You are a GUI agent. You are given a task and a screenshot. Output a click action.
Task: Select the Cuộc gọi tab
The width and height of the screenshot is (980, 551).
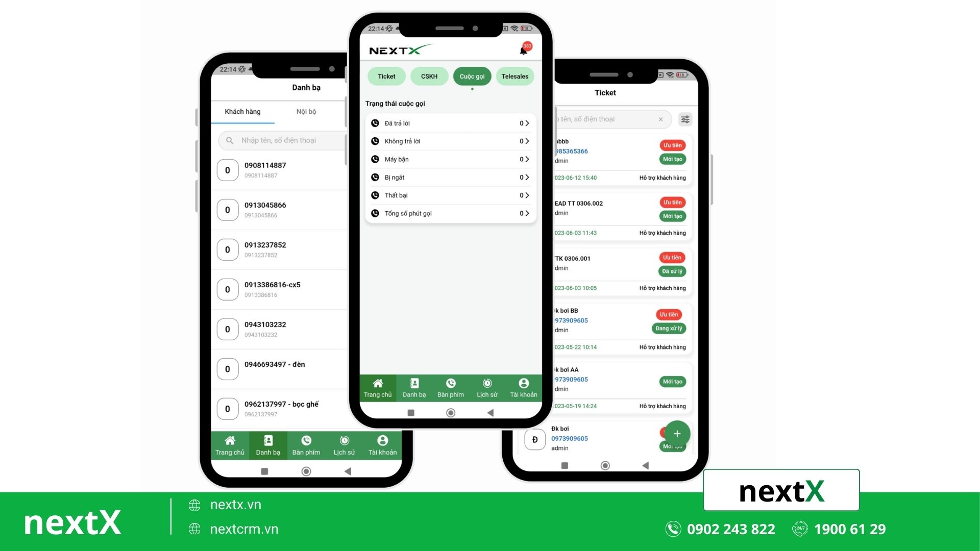[471, 76]
